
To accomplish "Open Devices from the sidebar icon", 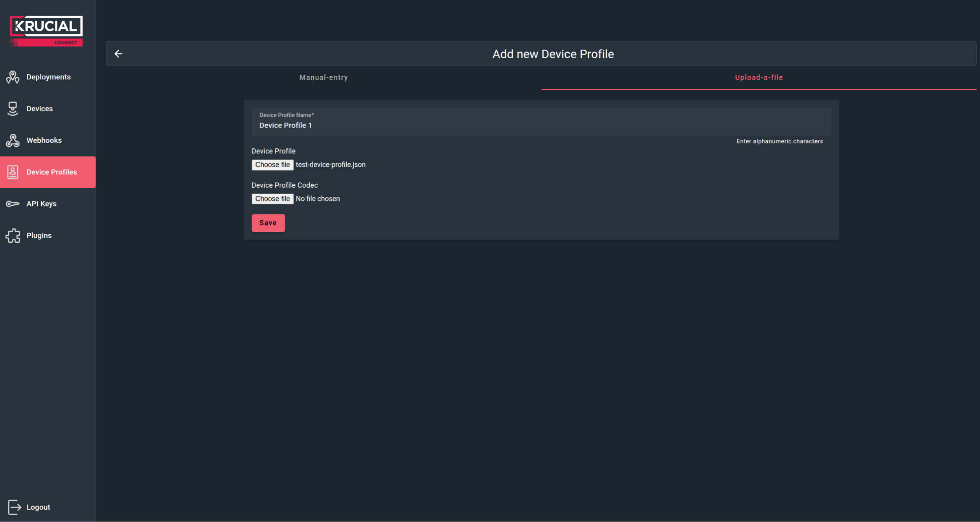I will pos(13,109).
